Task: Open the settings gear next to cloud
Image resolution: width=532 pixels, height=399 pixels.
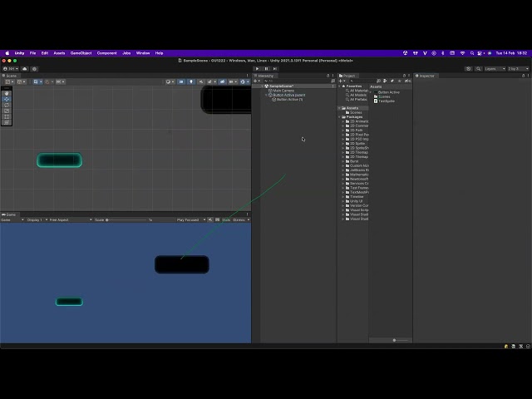Action: click(34, 69)
